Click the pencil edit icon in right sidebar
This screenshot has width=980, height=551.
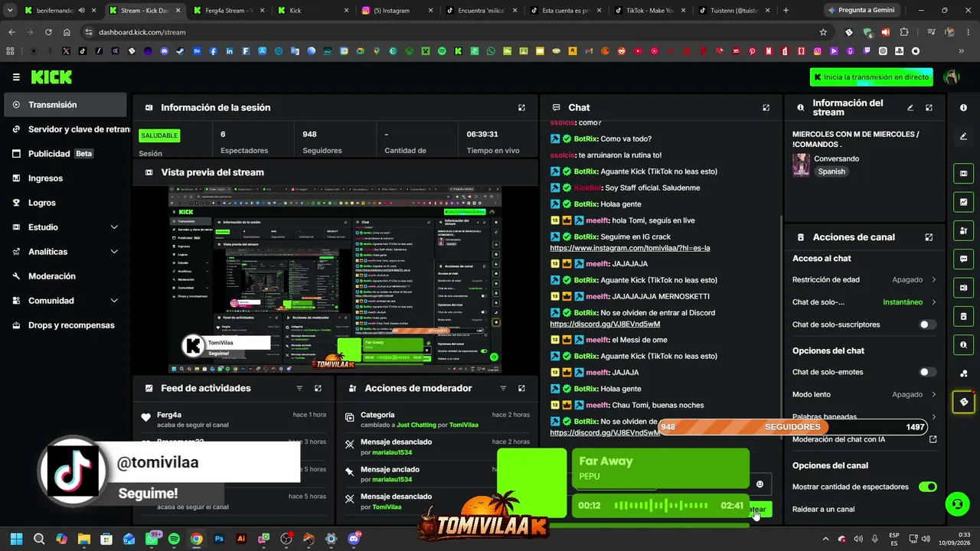pyautogui.click(x=963, y=136)
